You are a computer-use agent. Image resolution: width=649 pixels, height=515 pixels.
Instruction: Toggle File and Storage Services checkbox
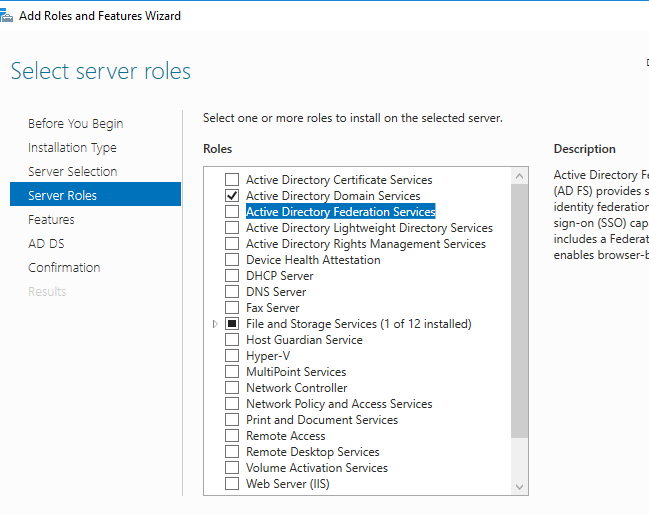click(232, 324)
